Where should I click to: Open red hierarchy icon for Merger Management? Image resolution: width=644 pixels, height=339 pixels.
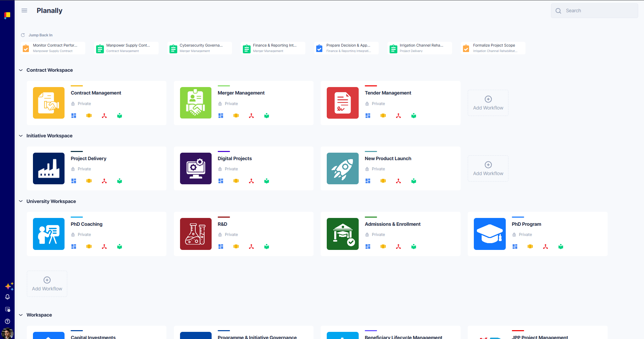[x=251, y=116]
